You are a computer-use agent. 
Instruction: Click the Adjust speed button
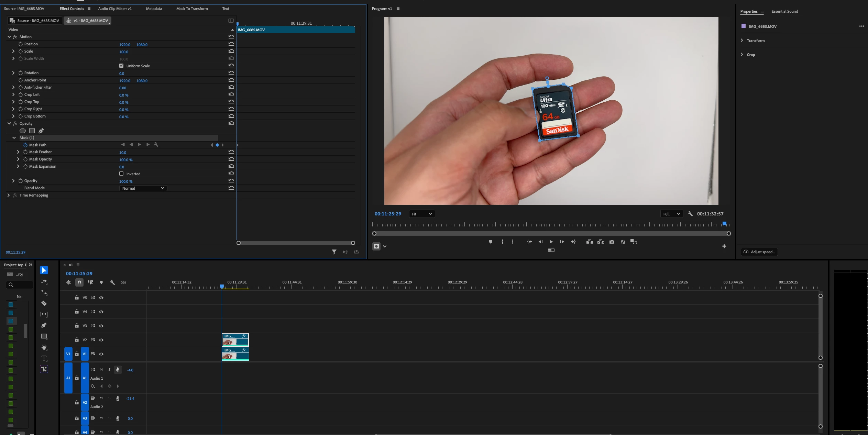(x=759, y=252)
